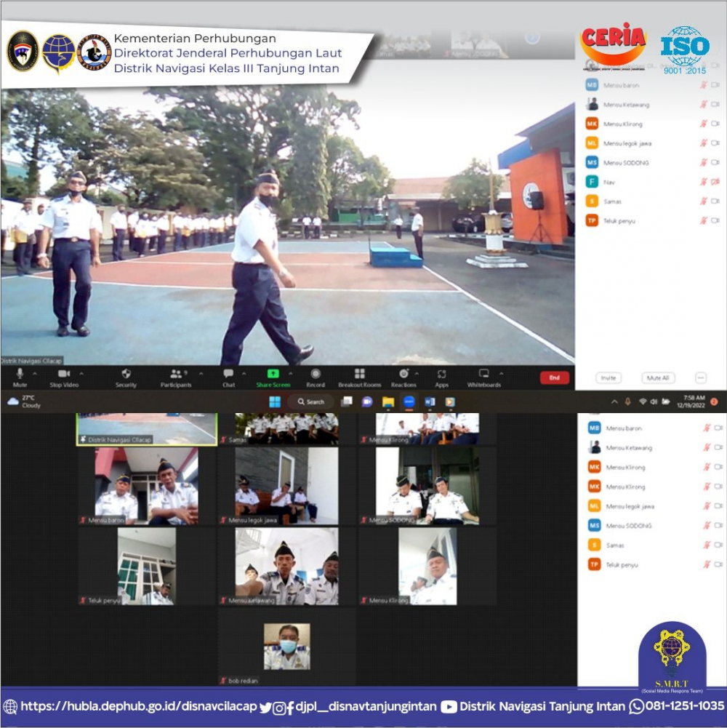Click the YouTube icon in footer banner
This screenshot has height=728, width=727.
[x=449, y=707]
